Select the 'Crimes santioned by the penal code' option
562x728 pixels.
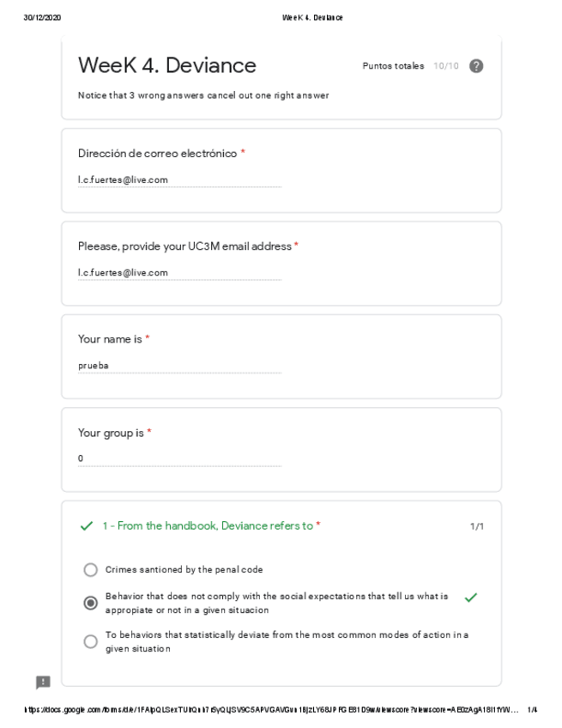[x=91, y=567]
